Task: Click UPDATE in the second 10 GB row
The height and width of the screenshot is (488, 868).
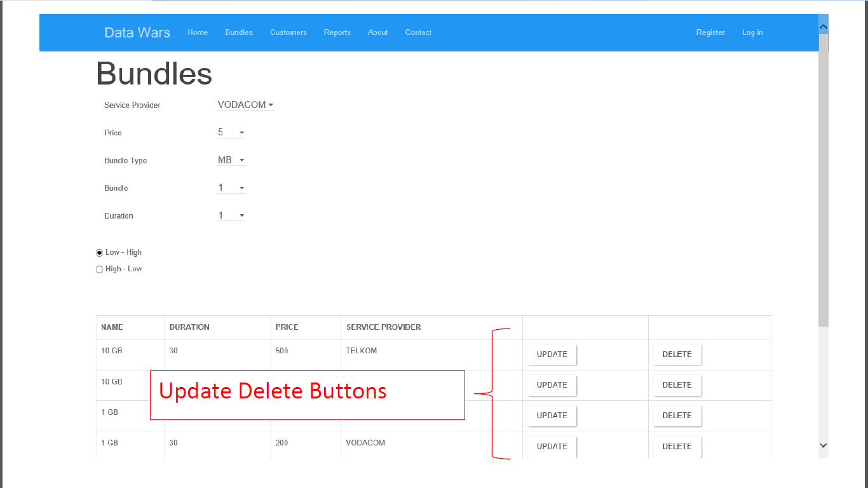Action: pos(552,385)
